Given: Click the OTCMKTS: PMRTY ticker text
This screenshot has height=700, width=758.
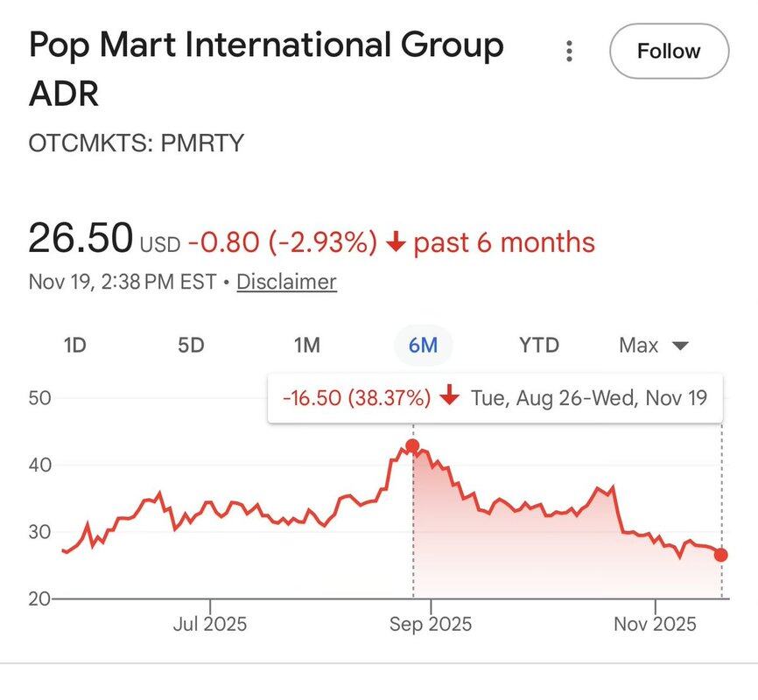Looking at the screenshot, I should (136, 143).
